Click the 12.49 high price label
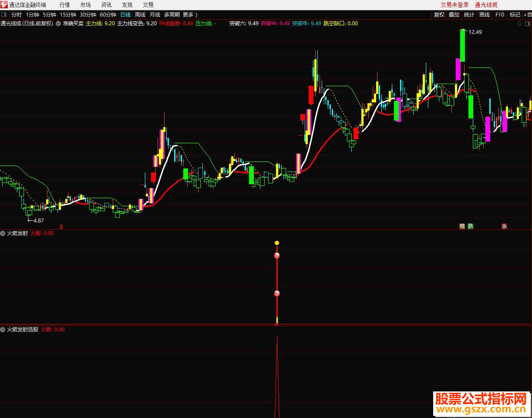 click(x=475, y=32)
